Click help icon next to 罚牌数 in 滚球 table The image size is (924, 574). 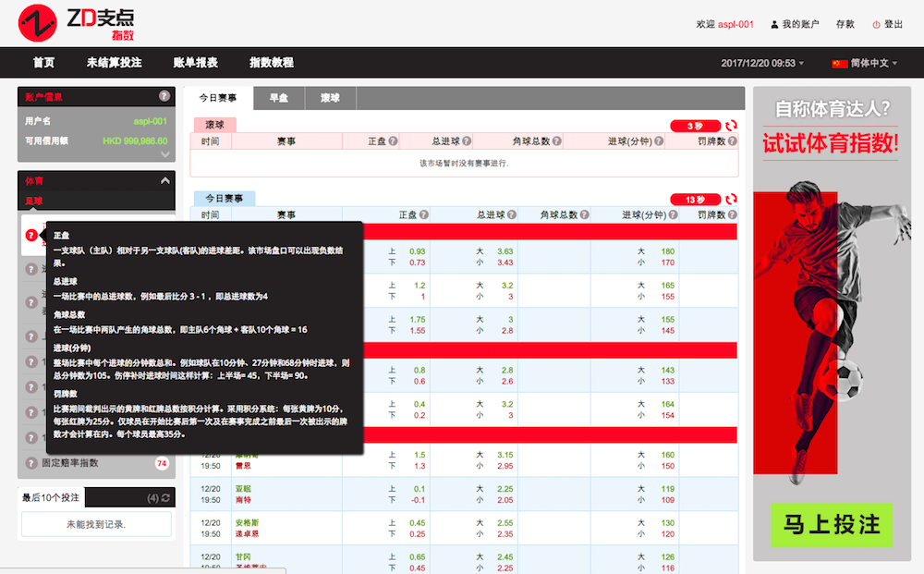click(x=732, y=141)
